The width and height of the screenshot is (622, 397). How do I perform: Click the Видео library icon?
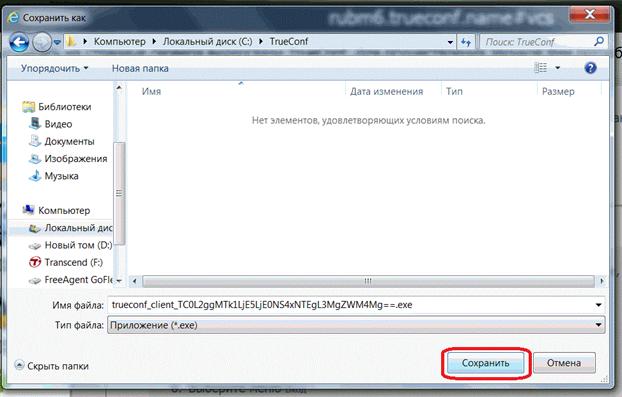35,123
